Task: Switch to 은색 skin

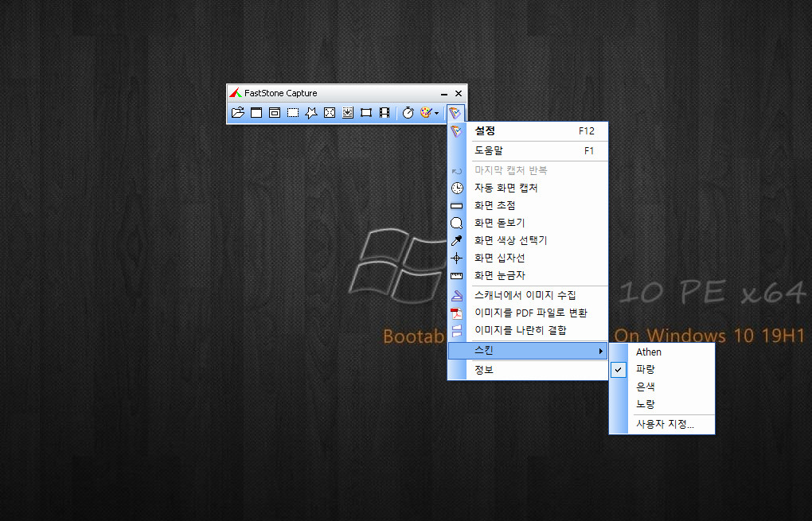Action: [x=662, y=387]
